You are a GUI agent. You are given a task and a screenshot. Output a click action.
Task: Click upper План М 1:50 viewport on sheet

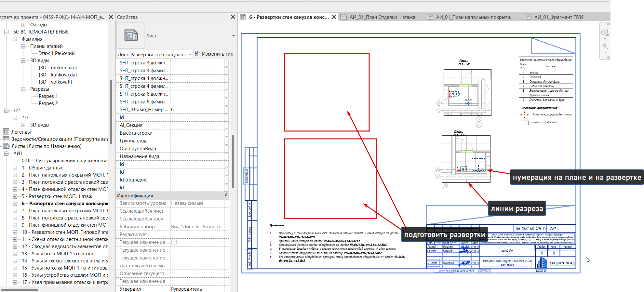click(467, 92)
